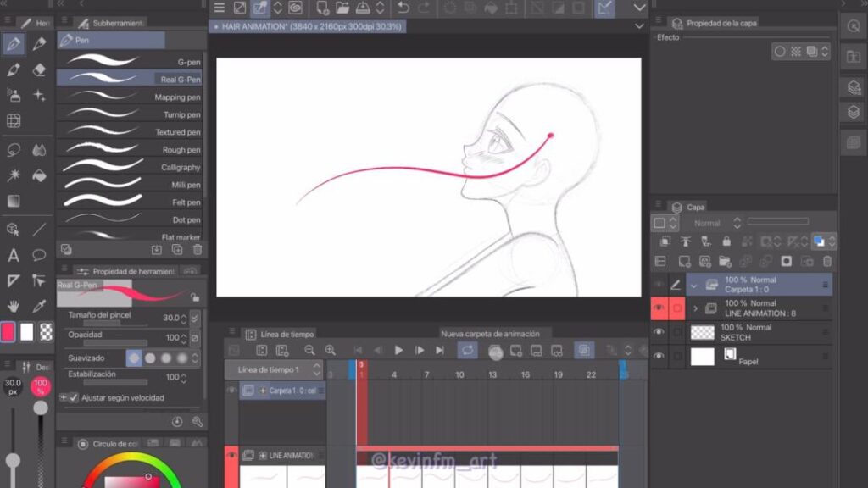Select transparent color swatch

click(x=46, y=332)
